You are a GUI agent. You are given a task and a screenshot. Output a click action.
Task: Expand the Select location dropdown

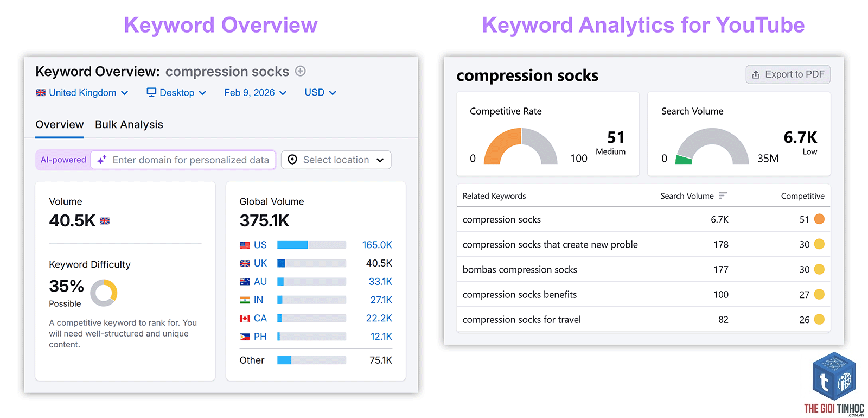[336, 160]
